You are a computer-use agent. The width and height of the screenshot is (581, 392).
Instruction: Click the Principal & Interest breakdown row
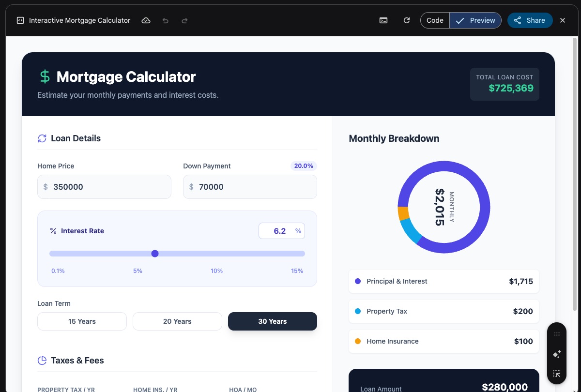coord(443,281)
